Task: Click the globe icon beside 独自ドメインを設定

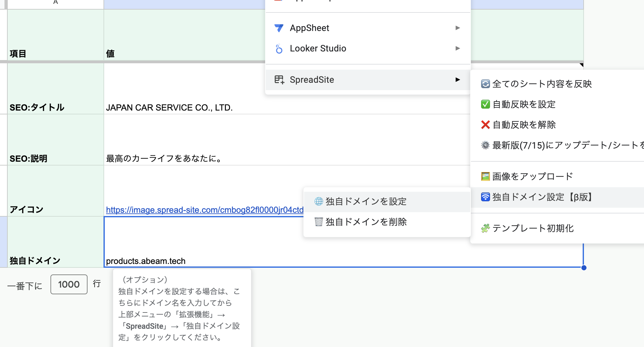Action: coord(319,201)
